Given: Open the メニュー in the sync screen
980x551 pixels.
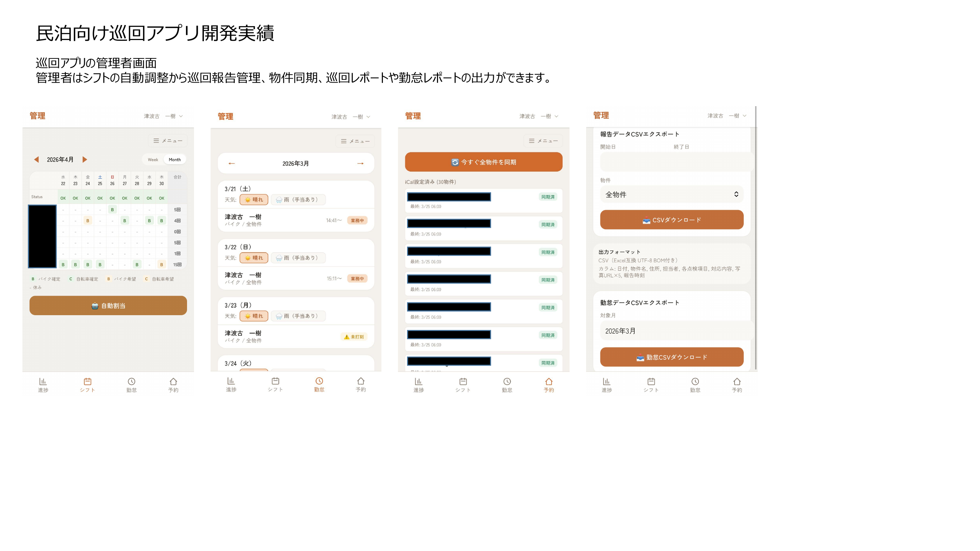Looking at the screenshot, I should click(543, 141).
